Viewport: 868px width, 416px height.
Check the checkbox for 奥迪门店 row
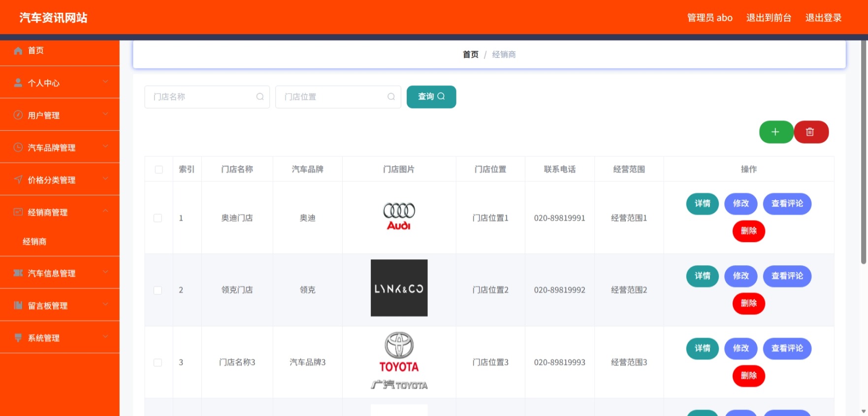point(158,218)
